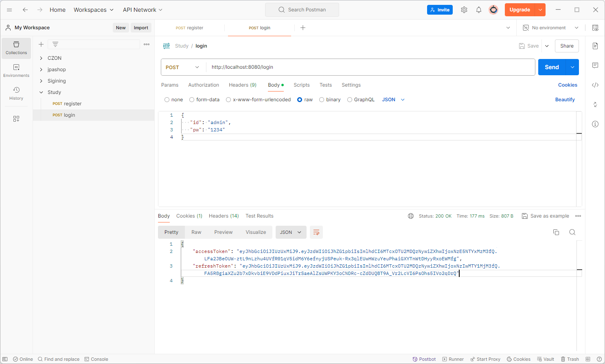Viewport: 605px width, 364px height.
Task: Open the Save options dropdown arrow
Action: click(x=547, y=46)
